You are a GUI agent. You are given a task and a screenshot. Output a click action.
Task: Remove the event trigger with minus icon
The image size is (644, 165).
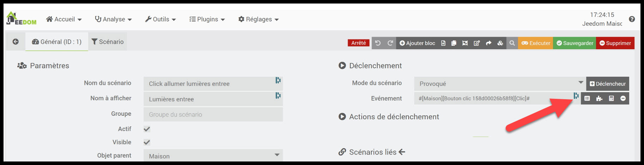click(x=623, y=99)
